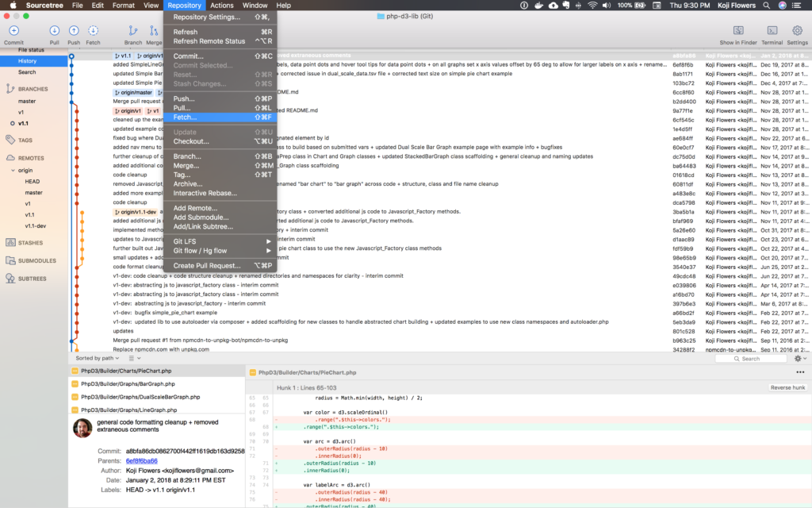
Task: Open the Settings gear toolbar icon
Action: tap(797, 31)
